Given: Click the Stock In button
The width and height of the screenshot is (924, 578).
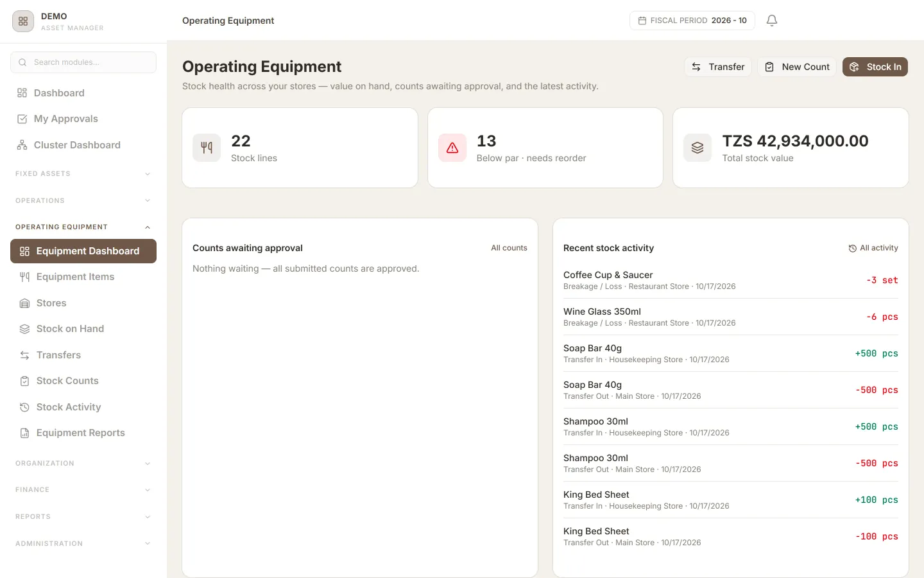Looking at the screenshot, I should 875,67.
